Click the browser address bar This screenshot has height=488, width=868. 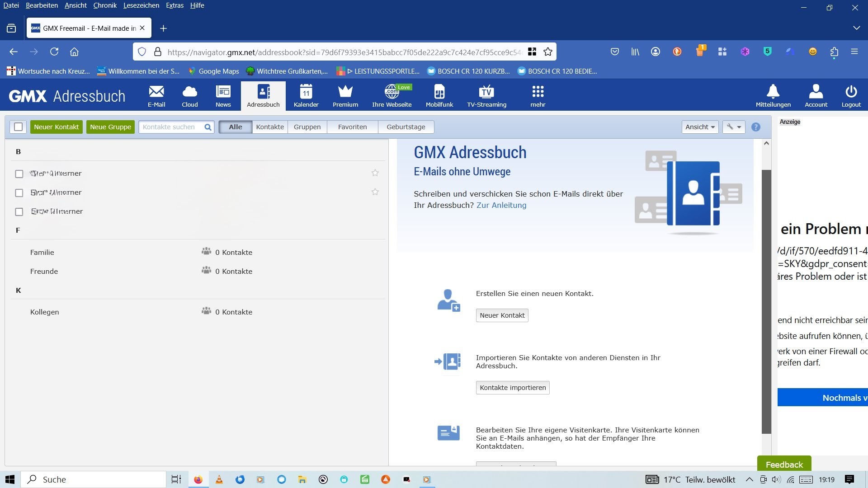click(x=344, y=52)
